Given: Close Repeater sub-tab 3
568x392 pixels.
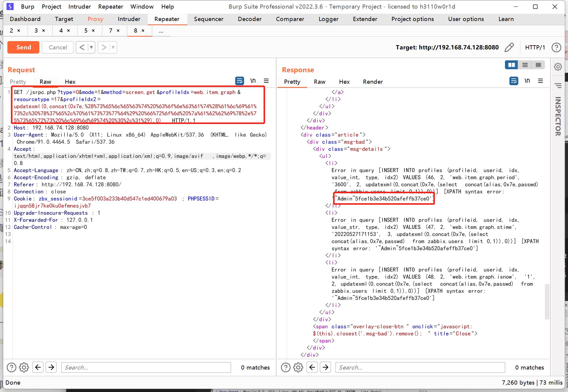Looking at the screenshot, I should tap(43, 30).
